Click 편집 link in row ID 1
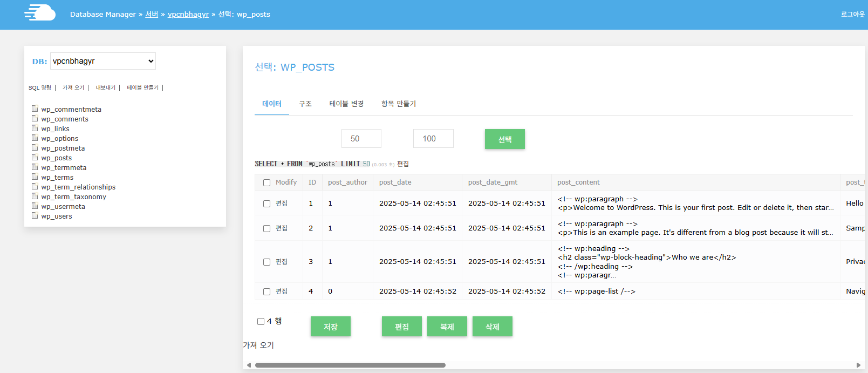Screen dimensions: 868x373 tap(282, 204)
